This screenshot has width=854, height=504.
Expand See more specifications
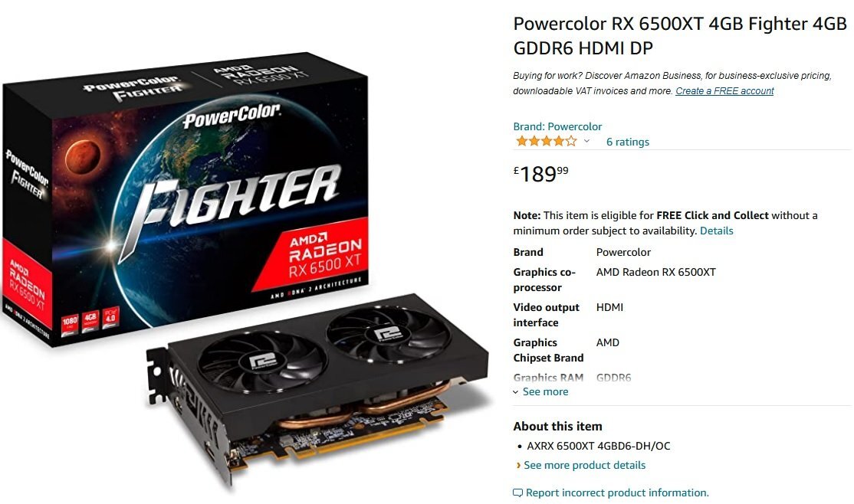point(545,391)
